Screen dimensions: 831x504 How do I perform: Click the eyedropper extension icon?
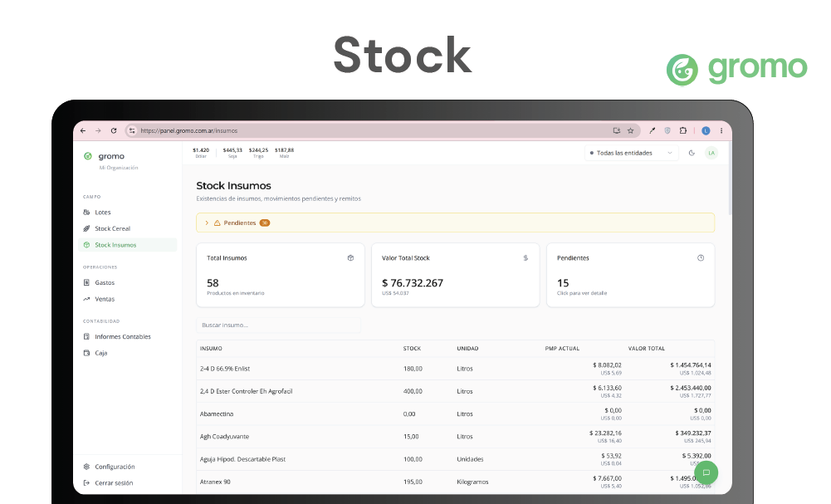pyautogui.click(x=653, y=130)
